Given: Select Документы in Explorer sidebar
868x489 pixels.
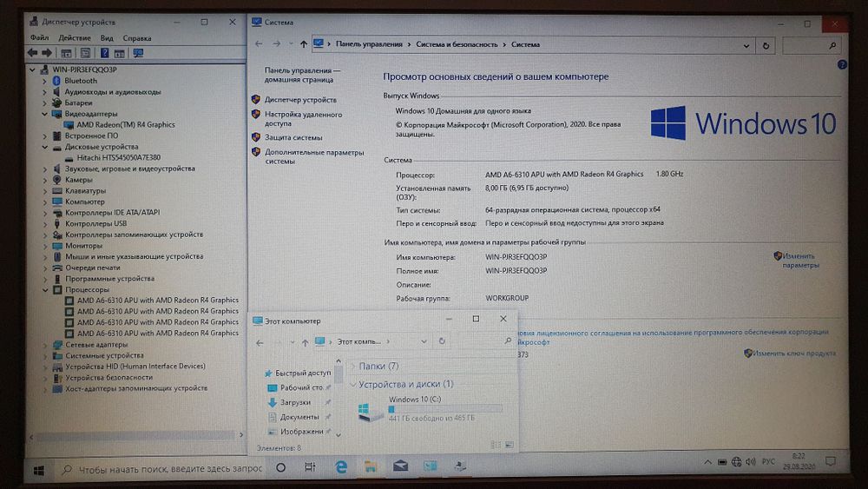Looking at the screenshot, I should 299,417.
